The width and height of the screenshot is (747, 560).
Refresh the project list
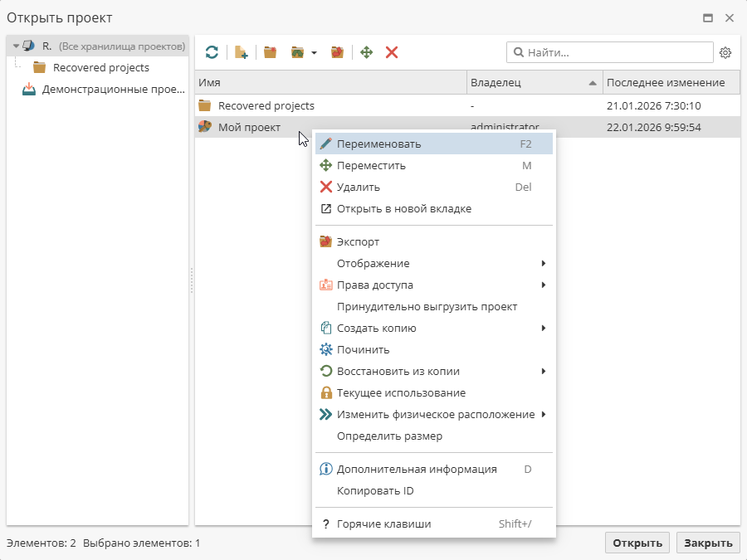(212, 52)
